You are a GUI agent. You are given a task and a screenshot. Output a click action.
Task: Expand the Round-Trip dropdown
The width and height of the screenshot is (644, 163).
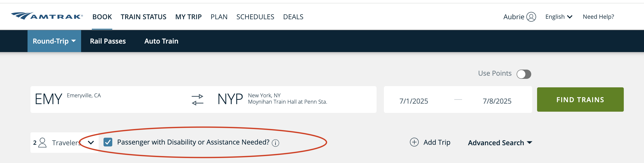[x=54, y=41]
